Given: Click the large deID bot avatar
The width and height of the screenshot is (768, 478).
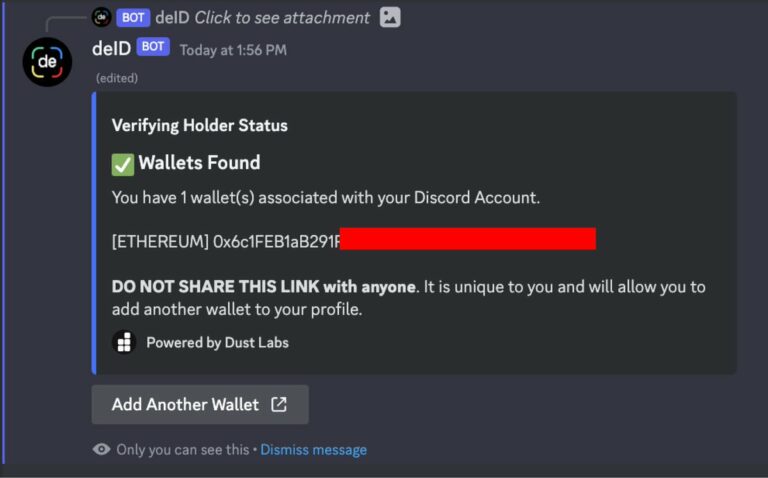Looking at the screenshot, I should point(48,62).
